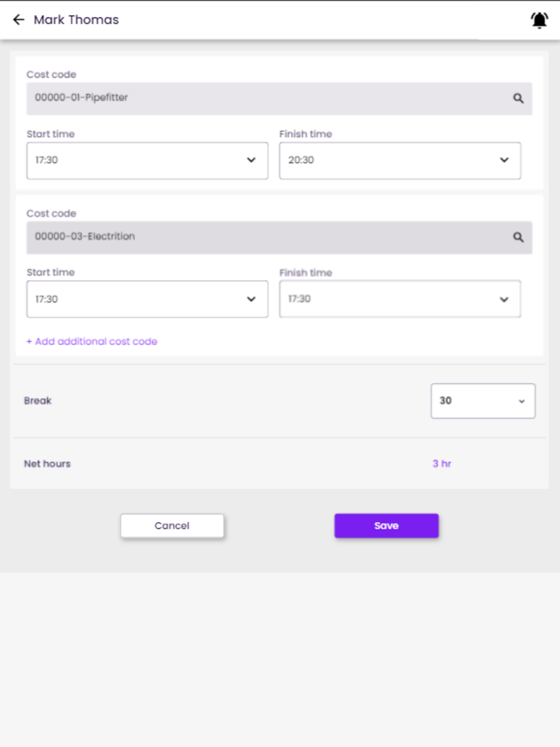Click the plus sign before Add additional cost code

tap(29, 342)
